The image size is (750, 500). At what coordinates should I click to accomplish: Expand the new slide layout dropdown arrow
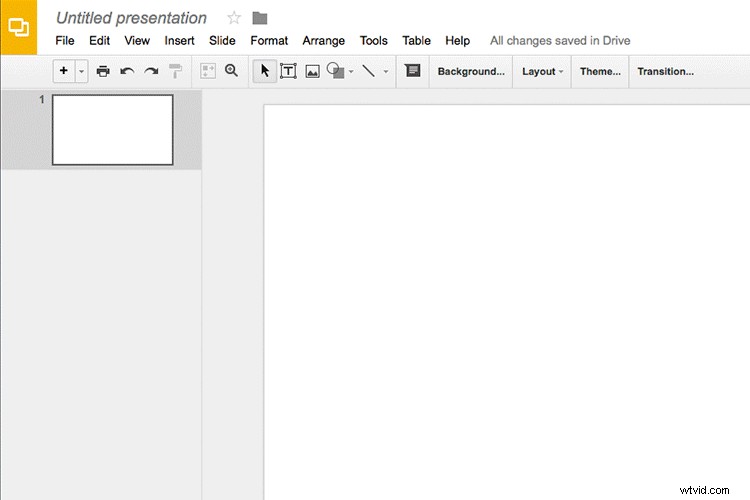[x=81, y=72]
